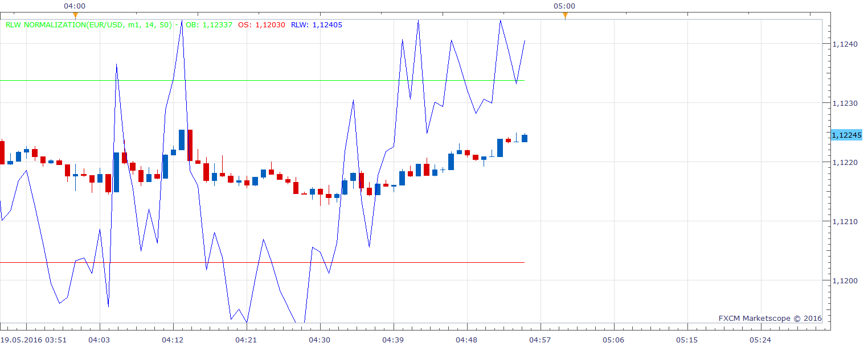Click the 04:30 time axis label
Screen dimensions: 868x347
tap(320, 340)
